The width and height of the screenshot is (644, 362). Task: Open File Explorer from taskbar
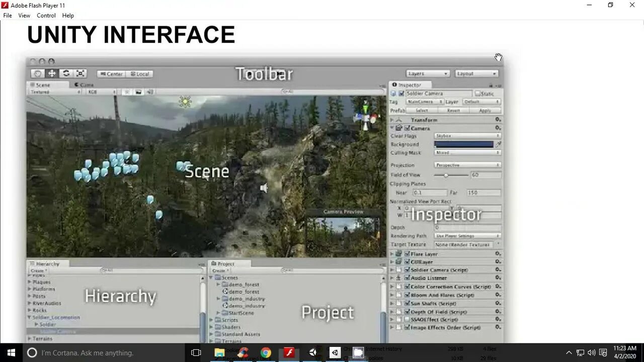click(220, 352)
